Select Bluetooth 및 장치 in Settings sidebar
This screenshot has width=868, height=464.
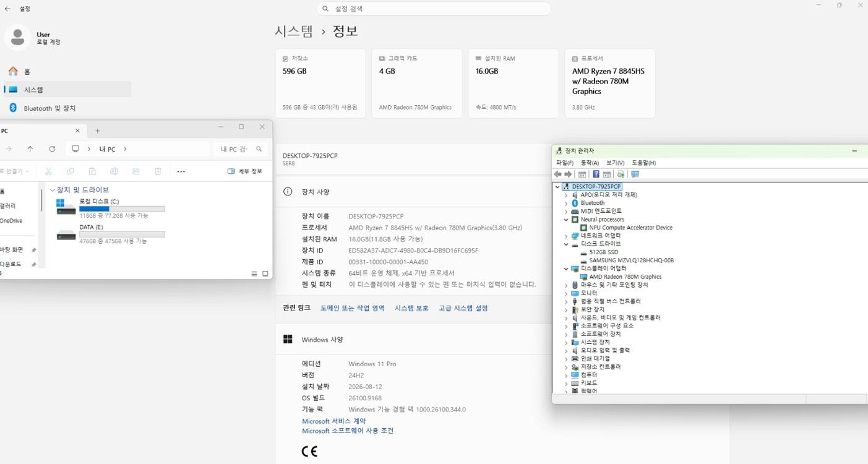[x=67, y=108]
